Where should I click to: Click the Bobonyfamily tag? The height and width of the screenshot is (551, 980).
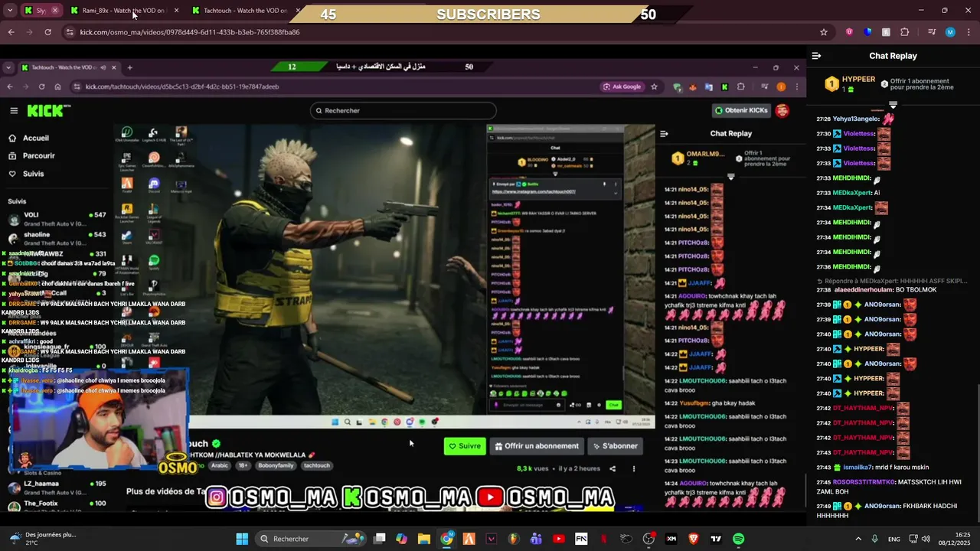[x=276, y=465]
